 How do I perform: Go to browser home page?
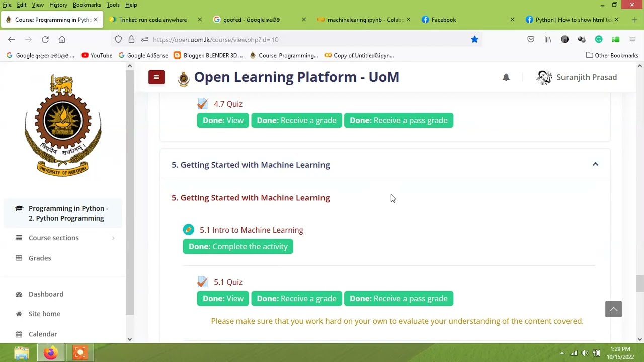tap(62, 39)
